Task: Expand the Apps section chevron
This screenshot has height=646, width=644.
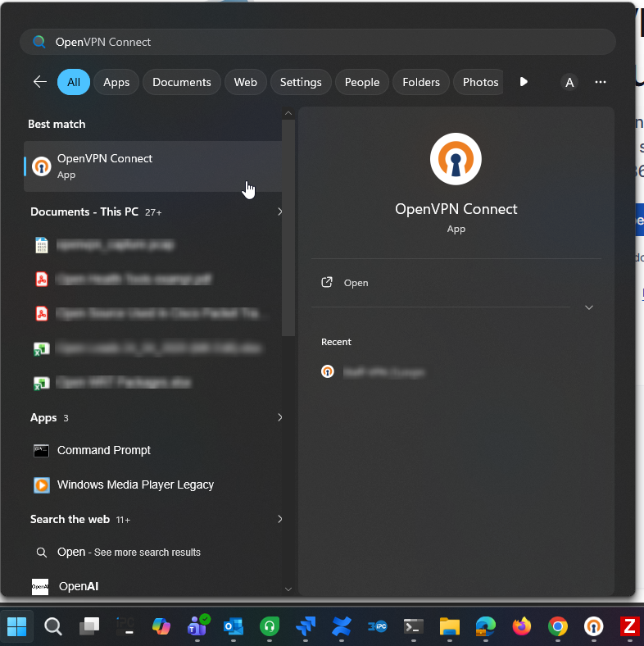Action: click(x=279, y=417)
